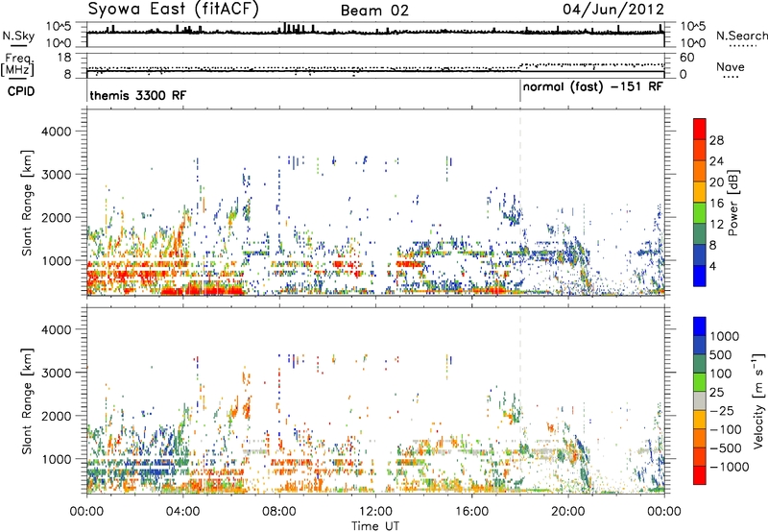Screen dimensions: 768x532
Task: Click the "Syowa East (fitACF)" plot title
Action: point(173,10)
